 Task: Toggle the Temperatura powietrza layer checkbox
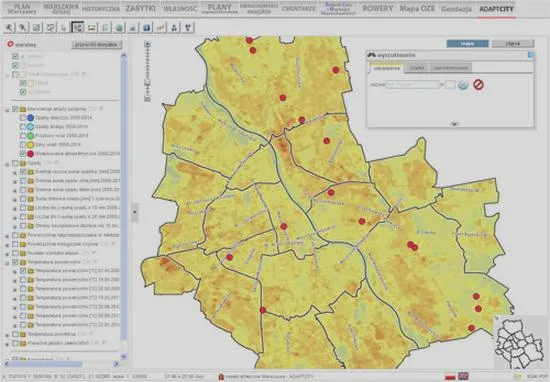[x=15, y=334]
